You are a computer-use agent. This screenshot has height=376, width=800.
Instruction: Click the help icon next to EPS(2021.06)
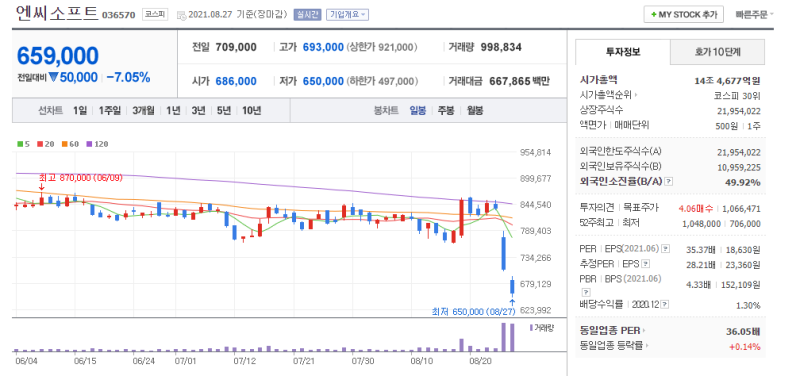666,249
